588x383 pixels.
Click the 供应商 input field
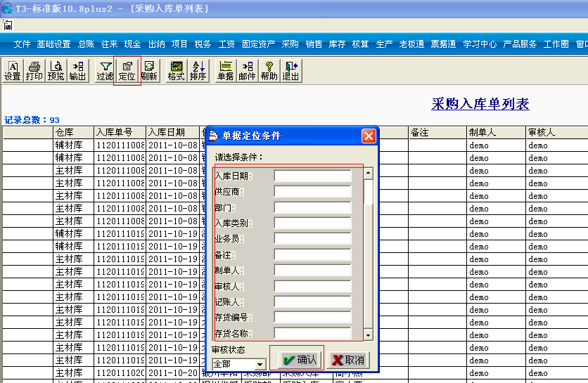(x=312, y=191)
